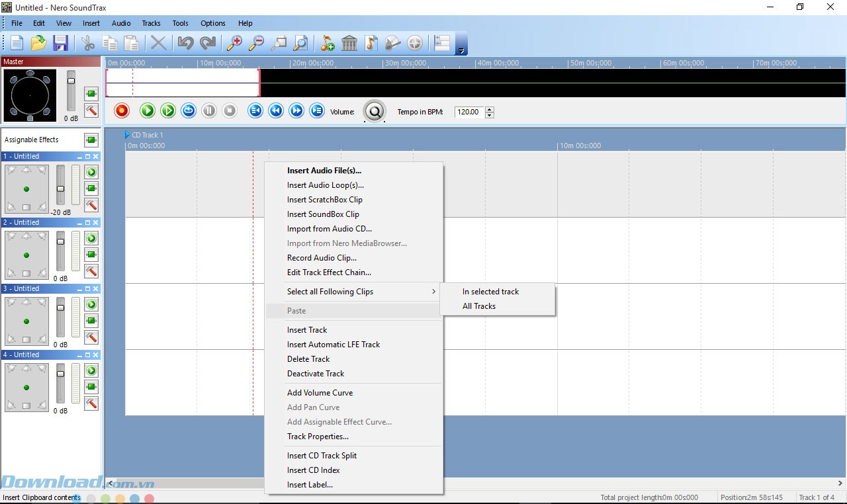Click the CD Track 1 triangle marker
This screenshot has width=847, height=504.
128,135
